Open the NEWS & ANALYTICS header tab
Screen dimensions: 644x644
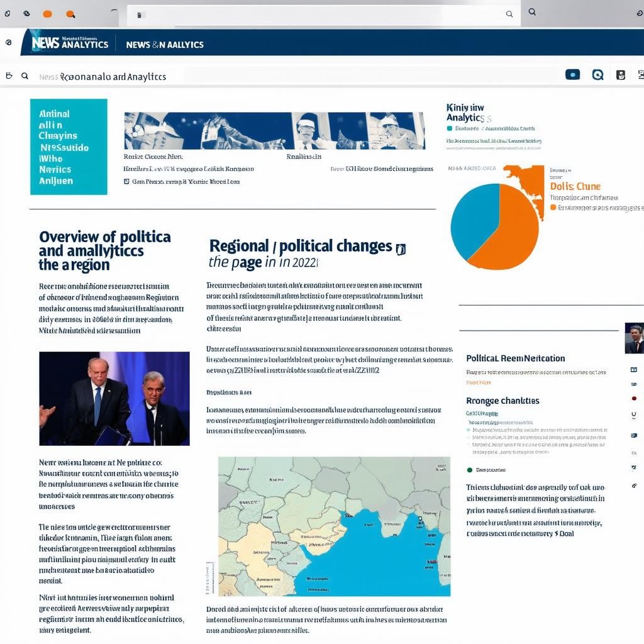[x=165, y=45]
